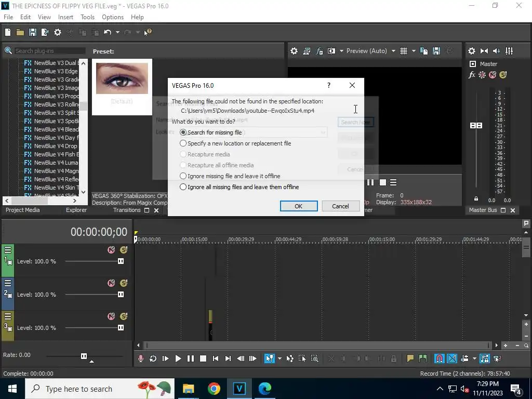Click Go to start transport button
The width and height of the screenshot is (532, 399).
(215, 358)
